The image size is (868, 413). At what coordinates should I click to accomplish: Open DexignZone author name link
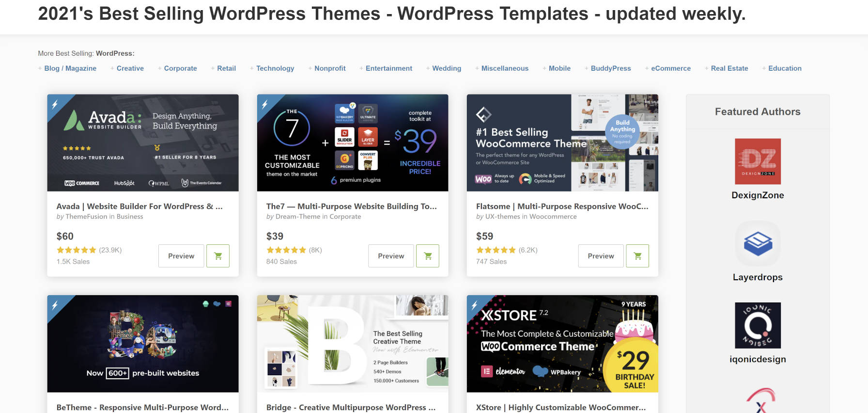pyautogui.click(x=758, y=195)
